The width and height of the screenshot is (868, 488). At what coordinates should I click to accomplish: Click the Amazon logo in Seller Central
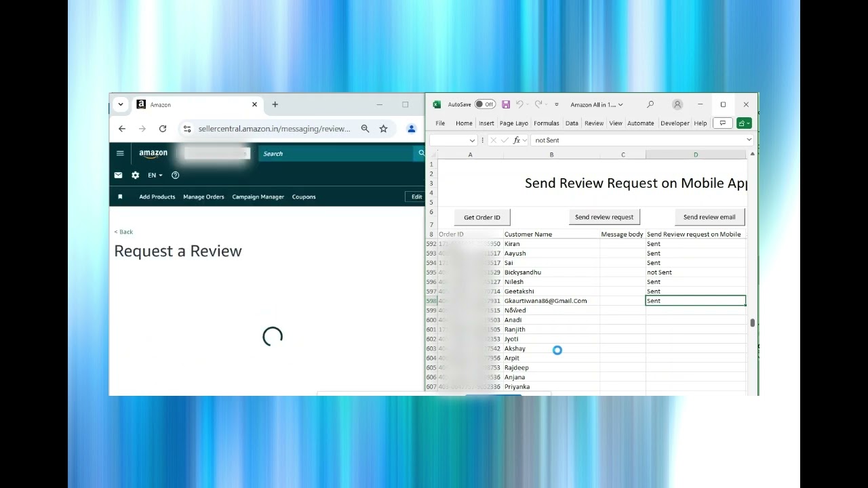(153, 154)
